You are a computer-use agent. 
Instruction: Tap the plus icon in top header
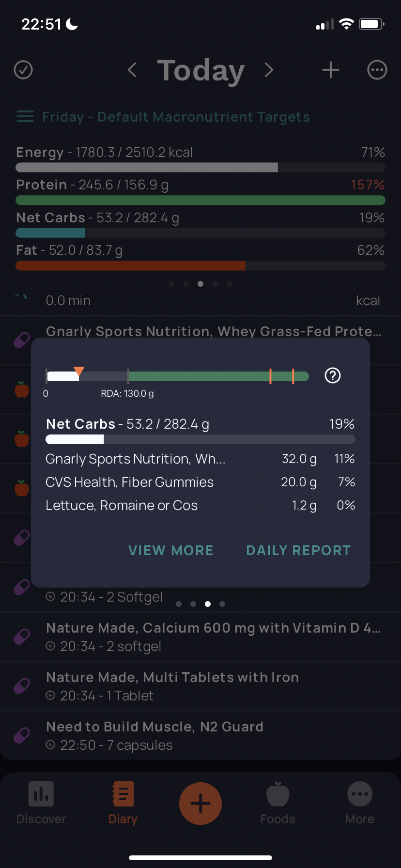tap(331, 70)
